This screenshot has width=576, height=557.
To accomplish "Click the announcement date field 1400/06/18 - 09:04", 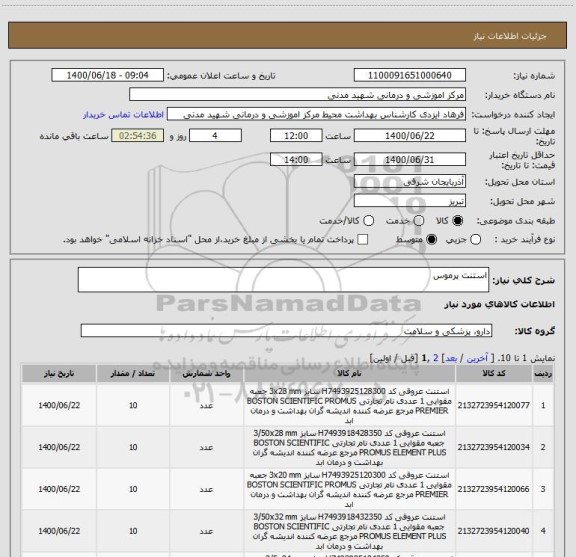I will pyautogui.click(x=108, y=75).
